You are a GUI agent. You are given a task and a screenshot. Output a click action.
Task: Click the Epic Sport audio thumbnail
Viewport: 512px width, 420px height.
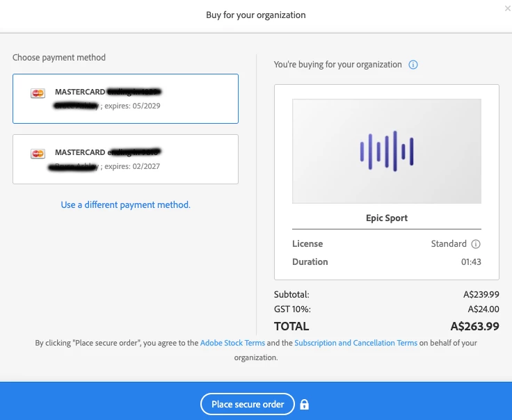pyautogui.click(x=387, y=151)
